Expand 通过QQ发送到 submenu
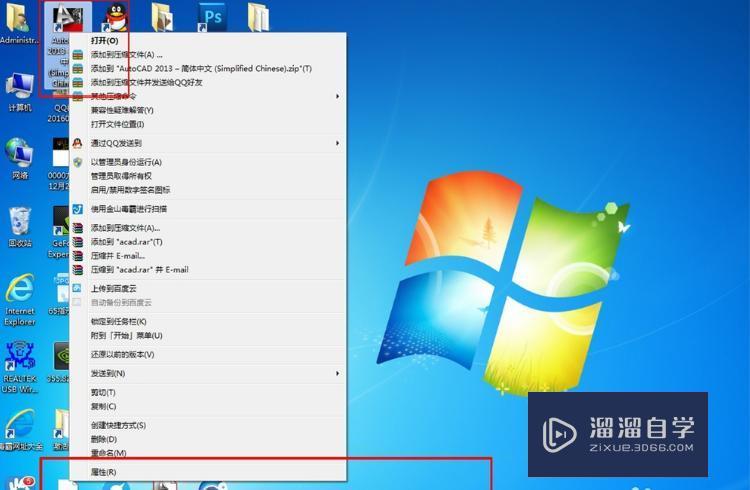This screenshot has width=750, height=490. pos(208,143)
